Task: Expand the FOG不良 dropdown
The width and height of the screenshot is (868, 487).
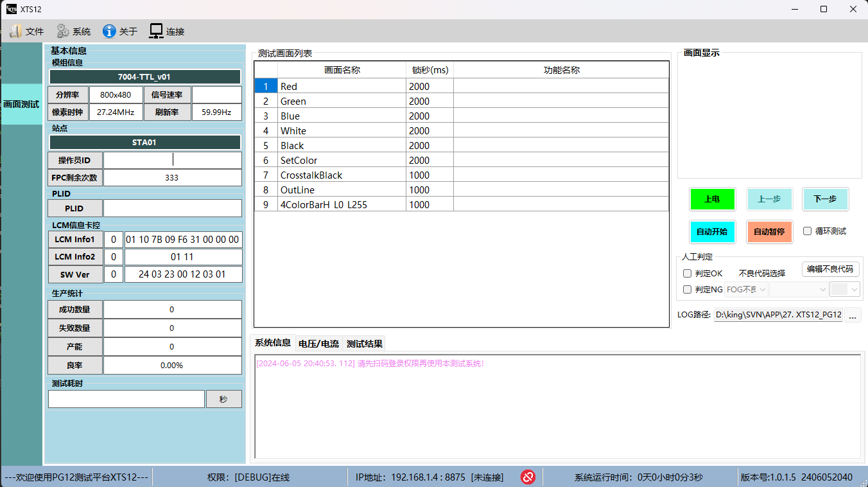Action: [746, 290]
